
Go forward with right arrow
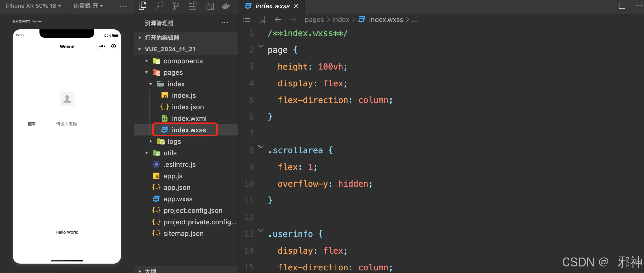click(293, 19)
